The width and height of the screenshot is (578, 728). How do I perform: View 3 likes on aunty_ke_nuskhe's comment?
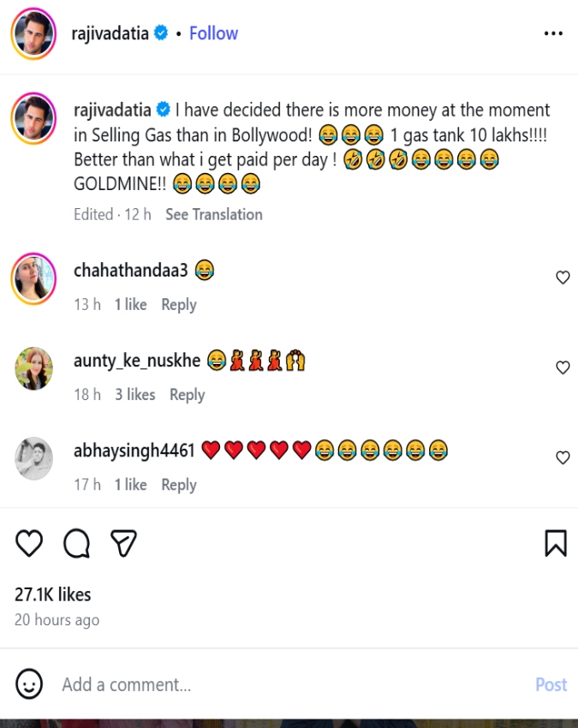point(135,395)
